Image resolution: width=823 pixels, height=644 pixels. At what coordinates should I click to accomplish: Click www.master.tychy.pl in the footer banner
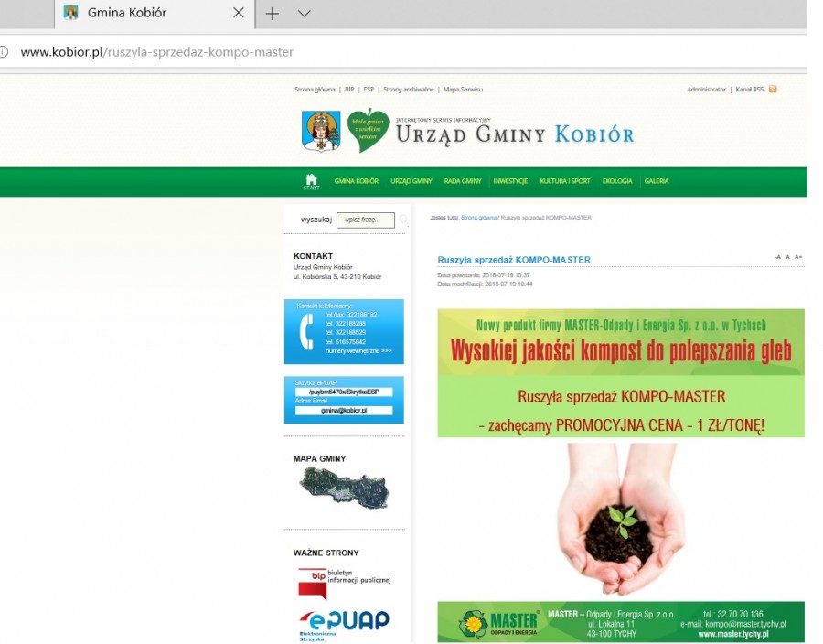[732, 634]
